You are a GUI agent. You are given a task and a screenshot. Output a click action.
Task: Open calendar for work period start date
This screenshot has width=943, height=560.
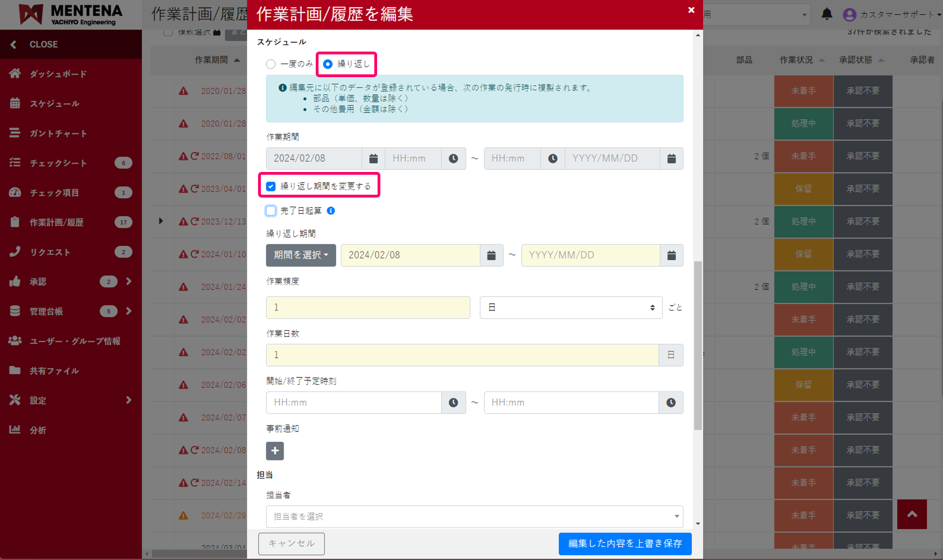click(373, 158)
